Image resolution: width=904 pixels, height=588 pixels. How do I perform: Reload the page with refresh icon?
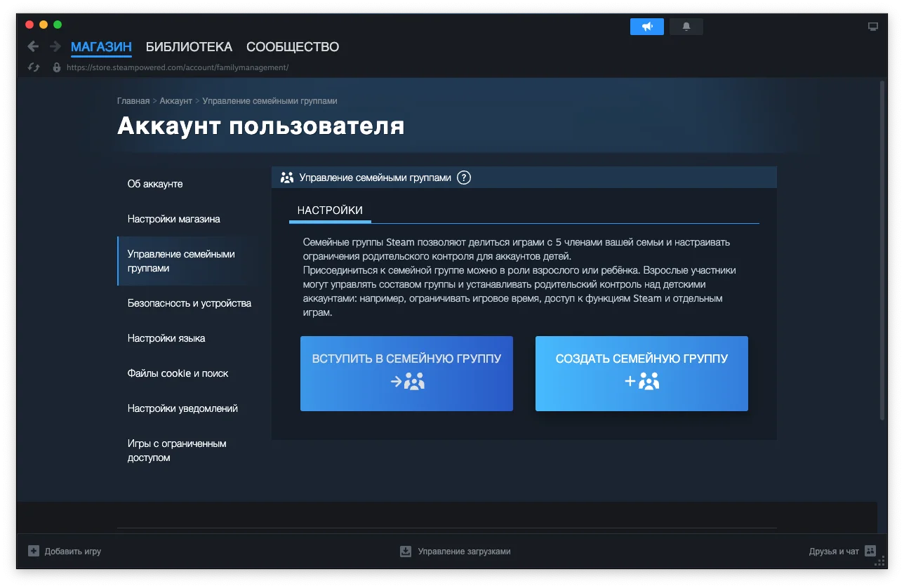point(33,67)
